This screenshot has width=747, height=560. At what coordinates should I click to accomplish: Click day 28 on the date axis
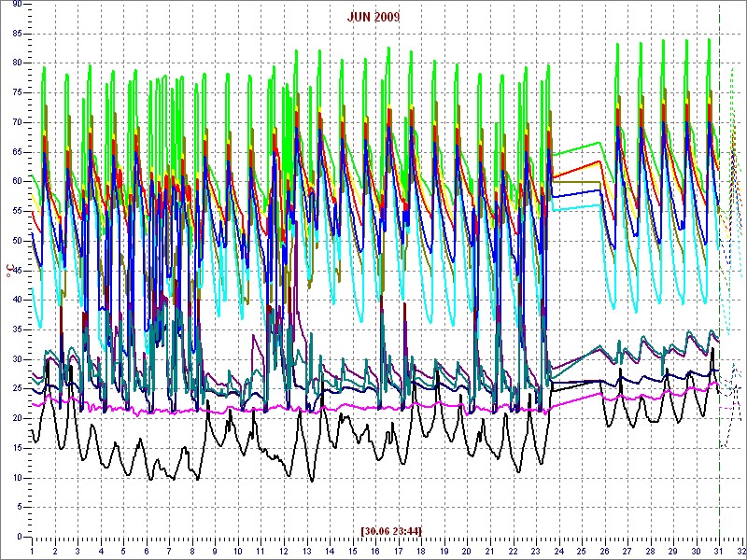[x=650, y=551]
